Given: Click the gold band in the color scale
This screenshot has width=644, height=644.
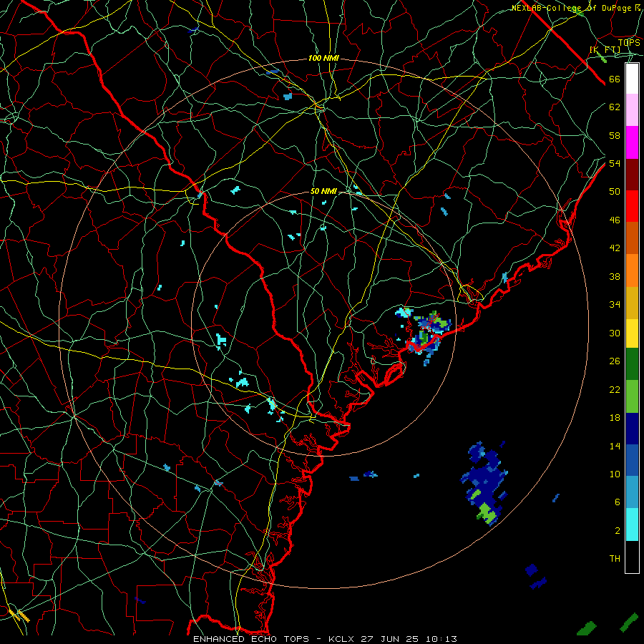Looking at the screenshot, I should click(x=632, y=303).
